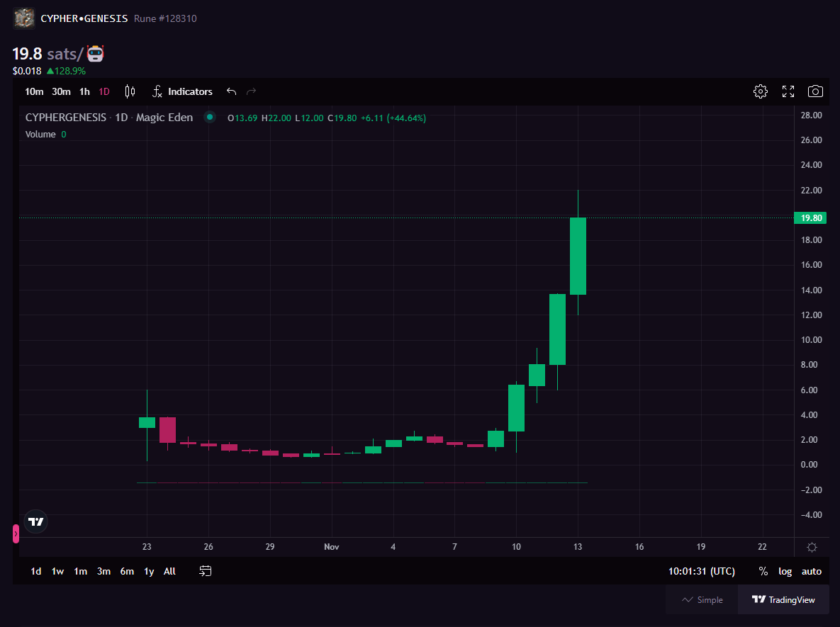Screen dimensions: 840x627
Task: Undo the last chart action
Action: (231, 91)
